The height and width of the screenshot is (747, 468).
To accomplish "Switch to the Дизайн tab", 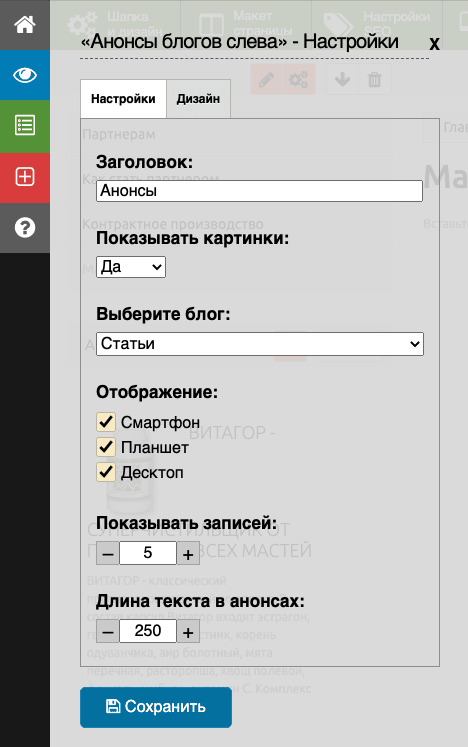I will (x=198, y=99).
